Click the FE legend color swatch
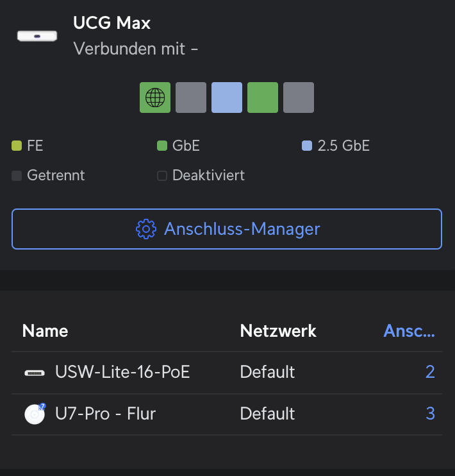Image resolution: width=455 pixels, height=476 pixels. point(17,146)
